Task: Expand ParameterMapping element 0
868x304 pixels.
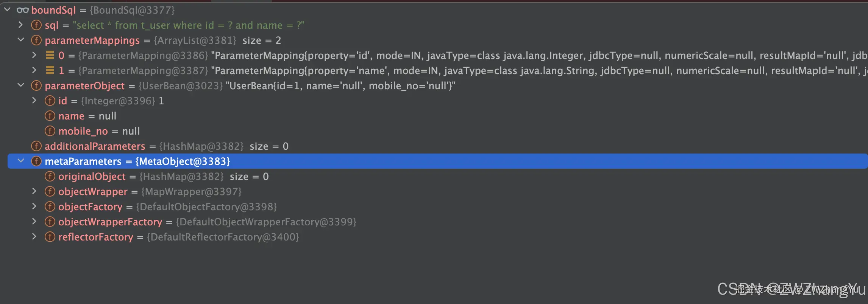Action: (34, 55)
